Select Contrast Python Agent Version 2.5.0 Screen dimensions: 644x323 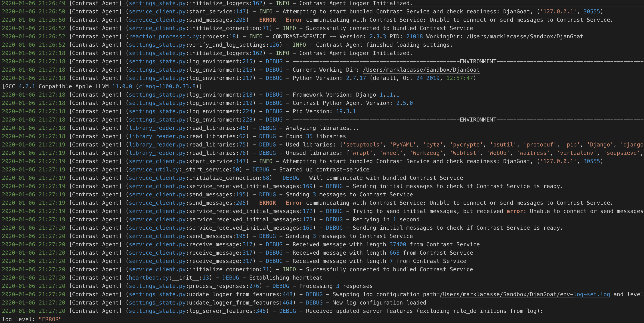pos(353,103)
